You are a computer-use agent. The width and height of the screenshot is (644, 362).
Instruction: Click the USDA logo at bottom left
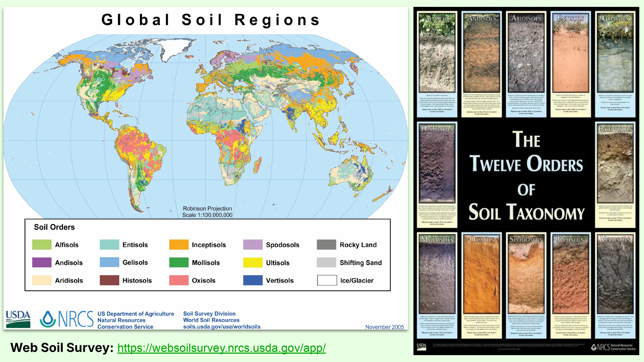(18, 319)
